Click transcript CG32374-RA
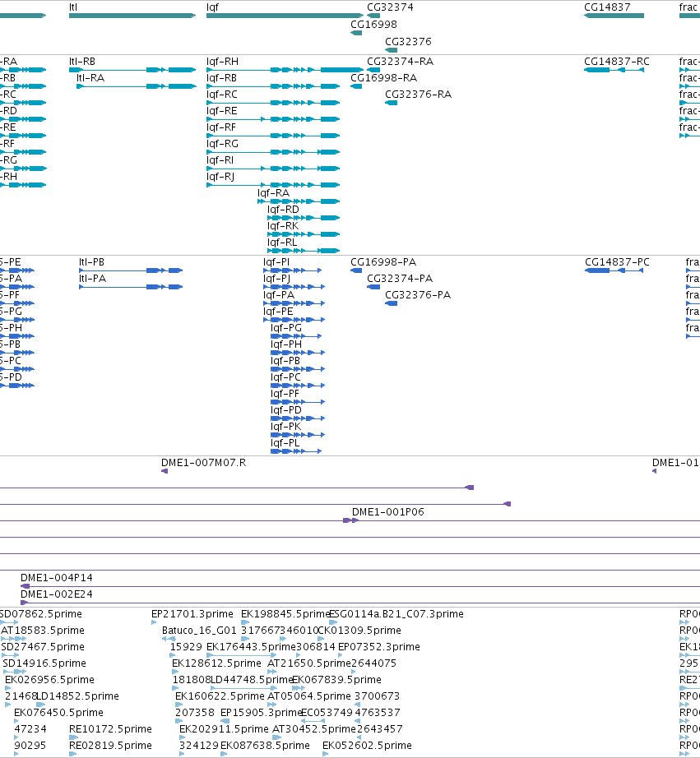The image size is (700, 758). tap(373, 70)
